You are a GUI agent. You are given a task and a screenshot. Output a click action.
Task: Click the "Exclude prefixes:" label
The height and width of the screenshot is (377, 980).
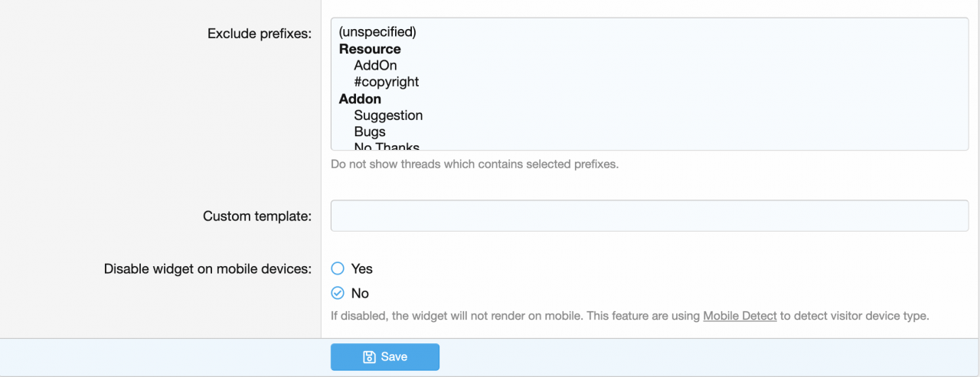pos(260,34)
